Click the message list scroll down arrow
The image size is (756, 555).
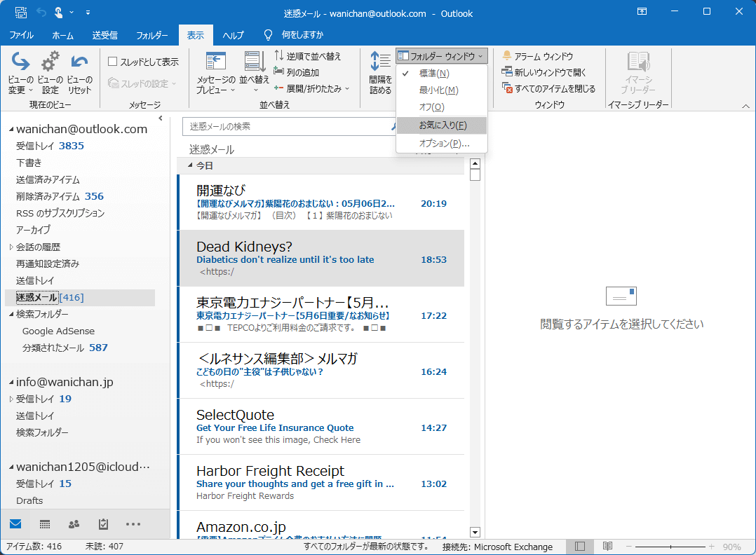475,533
